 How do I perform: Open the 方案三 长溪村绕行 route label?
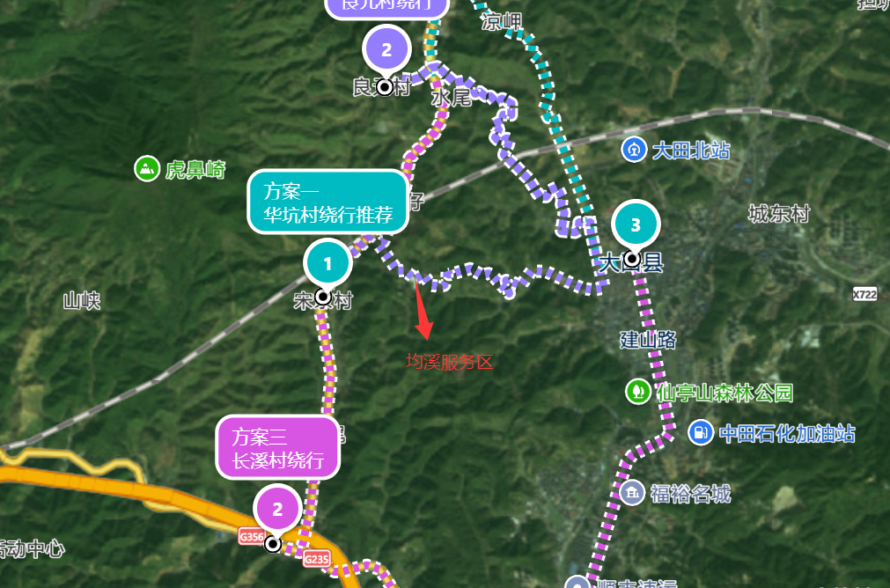pos(277,447)
